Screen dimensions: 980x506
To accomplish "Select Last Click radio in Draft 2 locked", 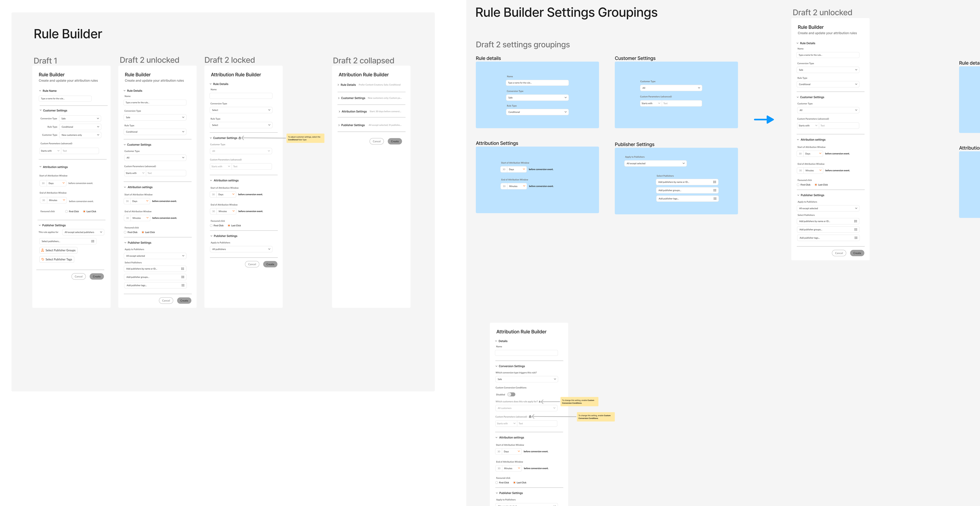I will pos(229,225).
